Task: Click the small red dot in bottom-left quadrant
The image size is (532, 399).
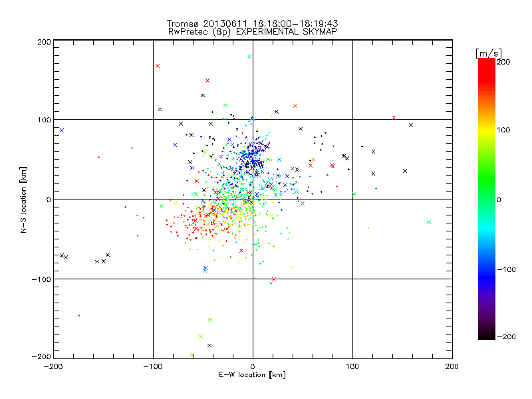Action: (79, 315)
